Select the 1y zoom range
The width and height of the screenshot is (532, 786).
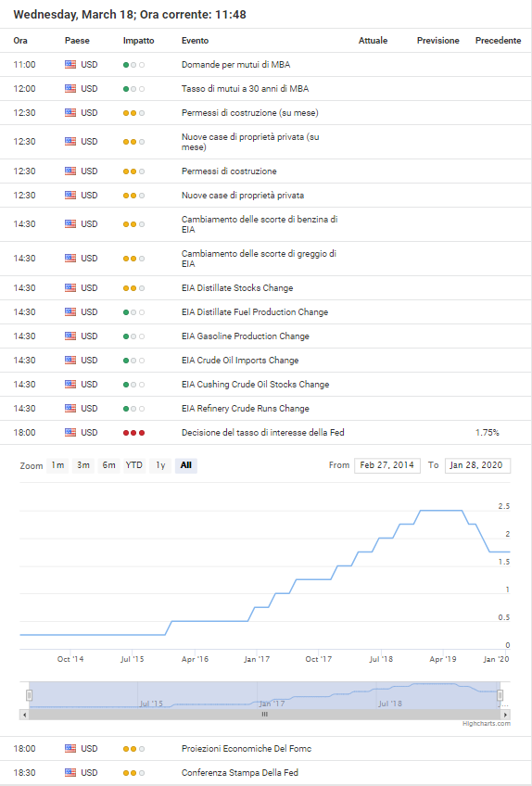tap(160, 465)
